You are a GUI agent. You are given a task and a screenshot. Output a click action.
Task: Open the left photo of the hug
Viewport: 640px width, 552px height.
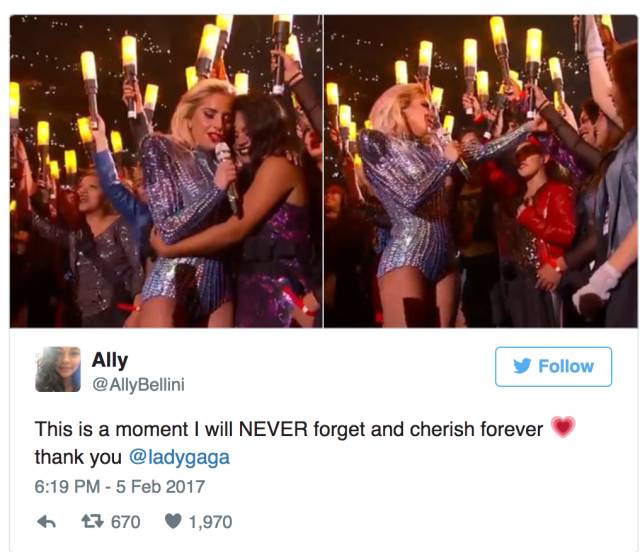click(166, 171)
